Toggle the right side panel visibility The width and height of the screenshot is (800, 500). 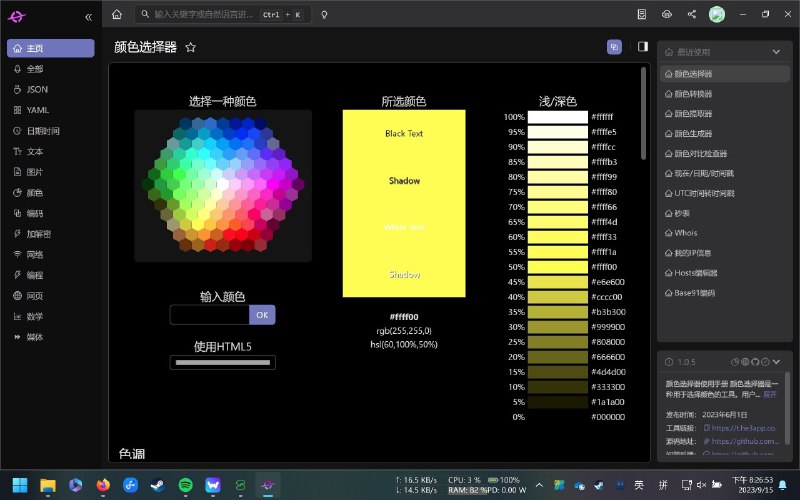click(x=643, y=46)
